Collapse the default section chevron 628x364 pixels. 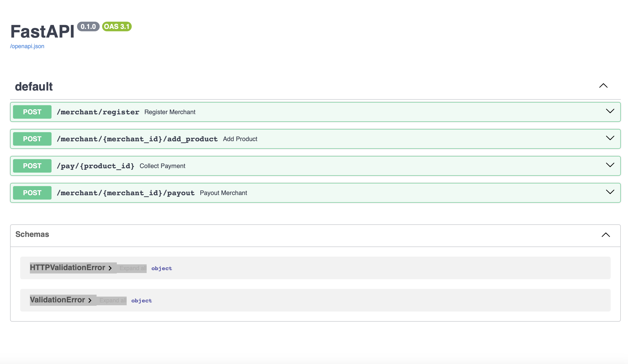point(603,86)
